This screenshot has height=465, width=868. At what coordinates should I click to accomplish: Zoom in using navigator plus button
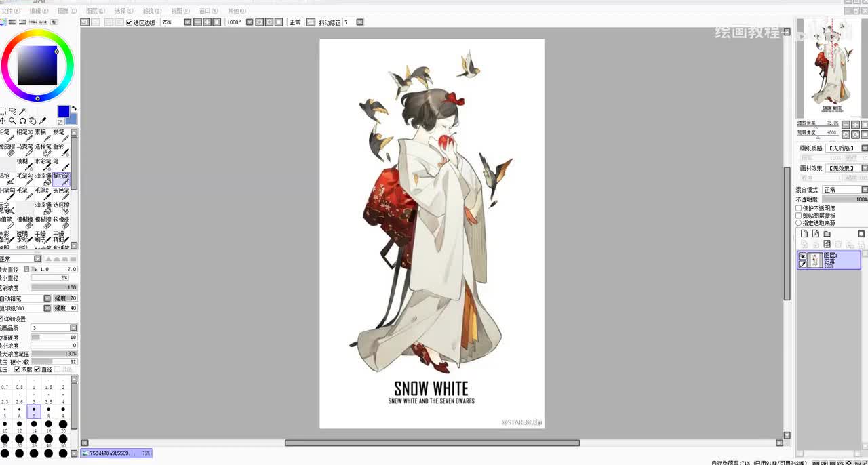click(x=855, y=124)
